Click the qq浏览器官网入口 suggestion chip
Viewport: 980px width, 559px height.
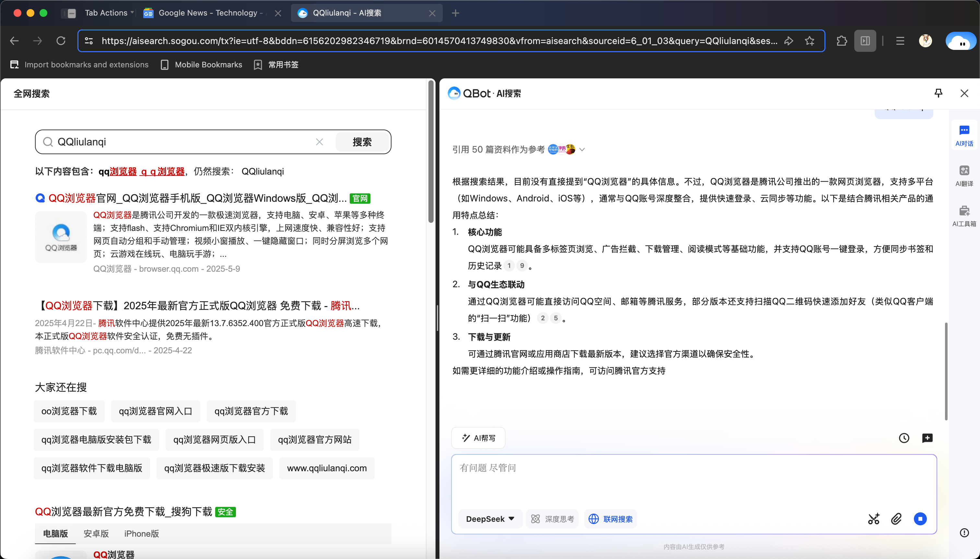[x=156, y=411]
